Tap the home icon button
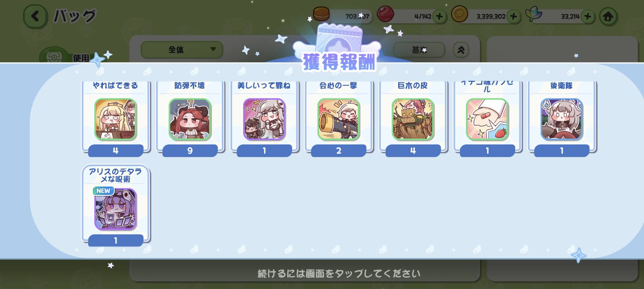The width and height of the screenshot is (644, 289). [608, 16]
